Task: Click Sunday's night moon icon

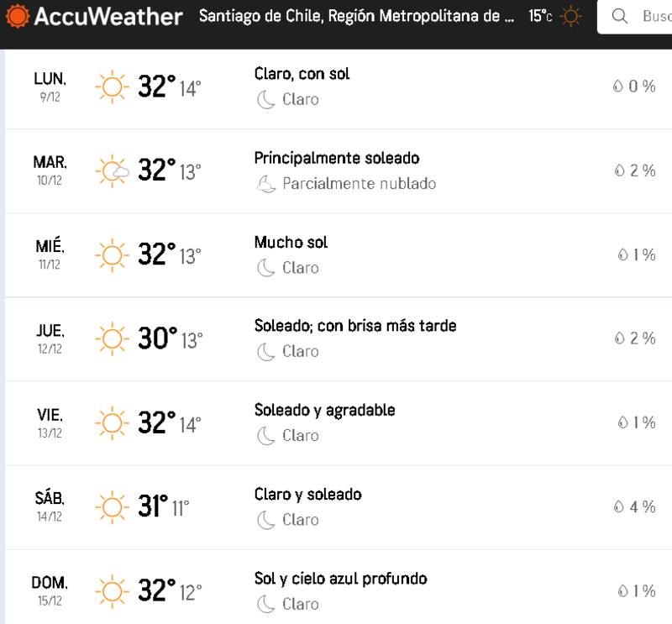Action: tap(266, 604)
